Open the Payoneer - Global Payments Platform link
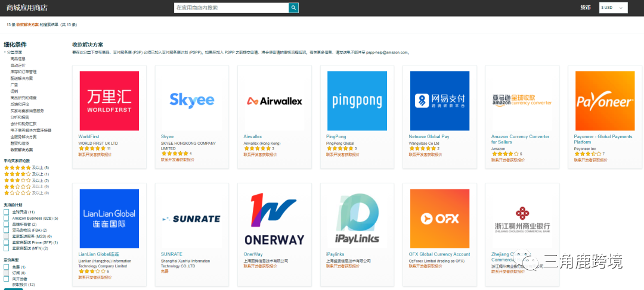This screenshot has height=290, width=644. 603,139
